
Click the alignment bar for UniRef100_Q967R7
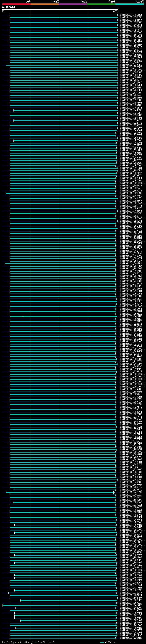[64, 364]
